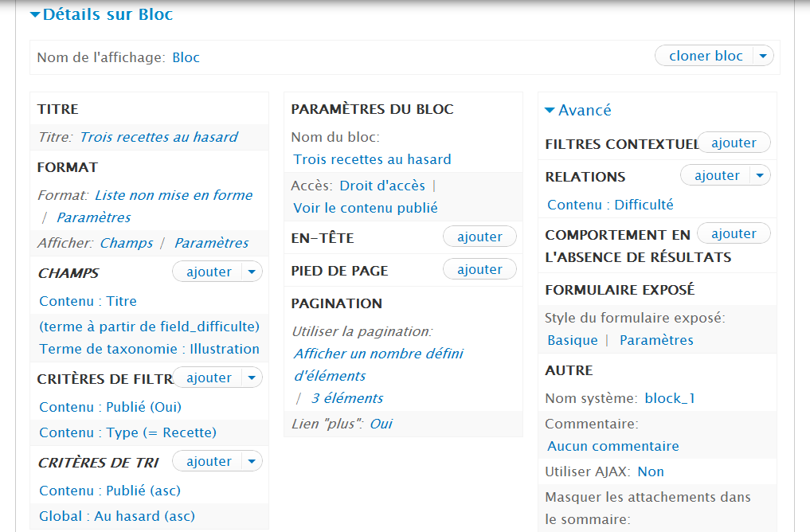Open the Champs ajouter dropdown arrow
810x532 pixels.
coord(252,272)
